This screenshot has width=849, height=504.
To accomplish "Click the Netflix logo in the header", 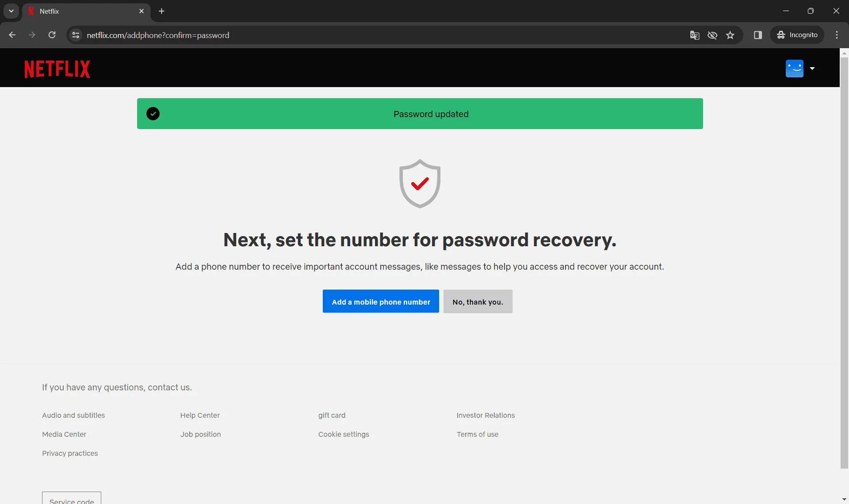I will coord(57,69).
